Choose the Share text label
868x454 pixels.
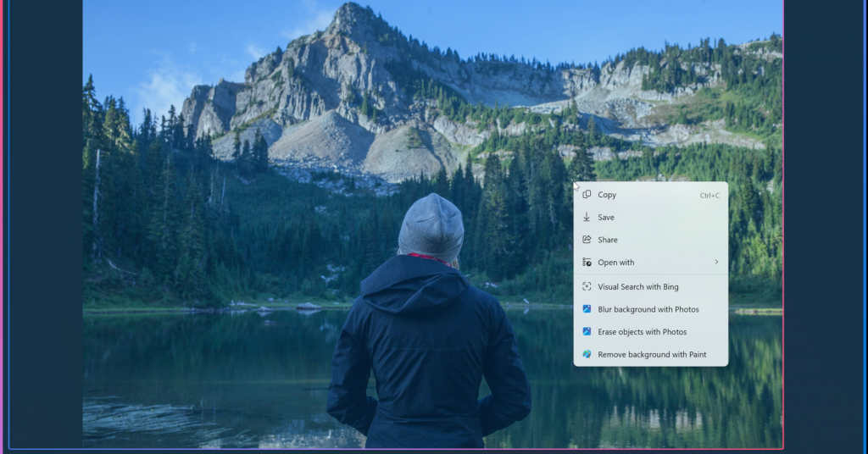click(x=608, y=240)
